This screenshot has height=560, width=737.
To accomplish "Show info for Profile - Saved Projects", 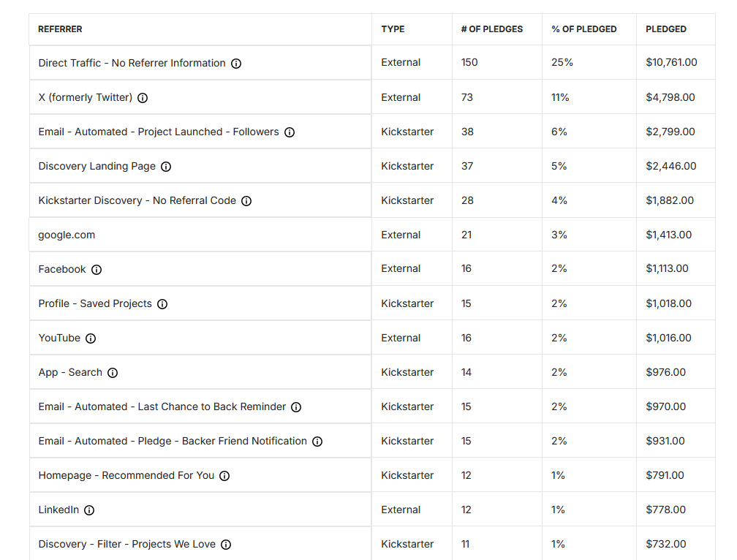I will (162, 304).
